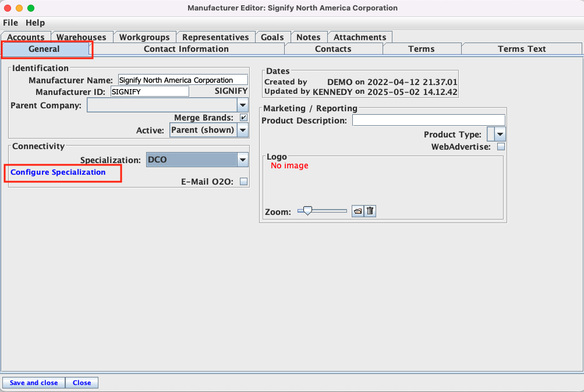Screen dimensions: 584x392
Task: Adjust the logo Zoom slider handle
Action: 307,211
